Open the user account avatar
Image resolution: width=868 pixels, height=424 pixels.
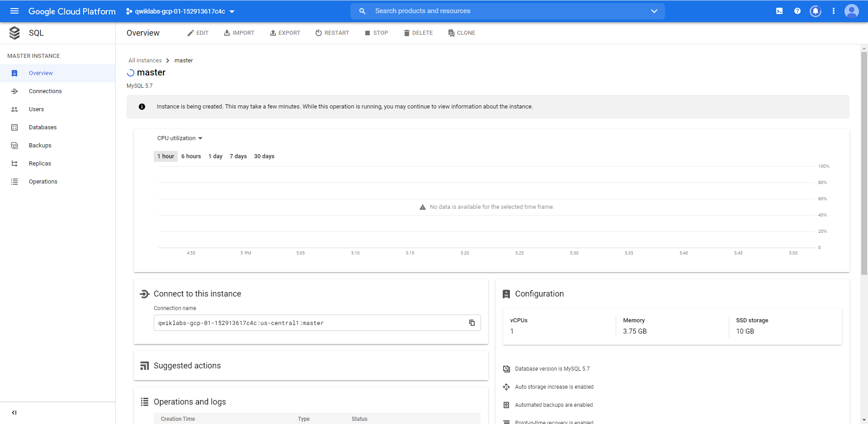tap(852, 11)
